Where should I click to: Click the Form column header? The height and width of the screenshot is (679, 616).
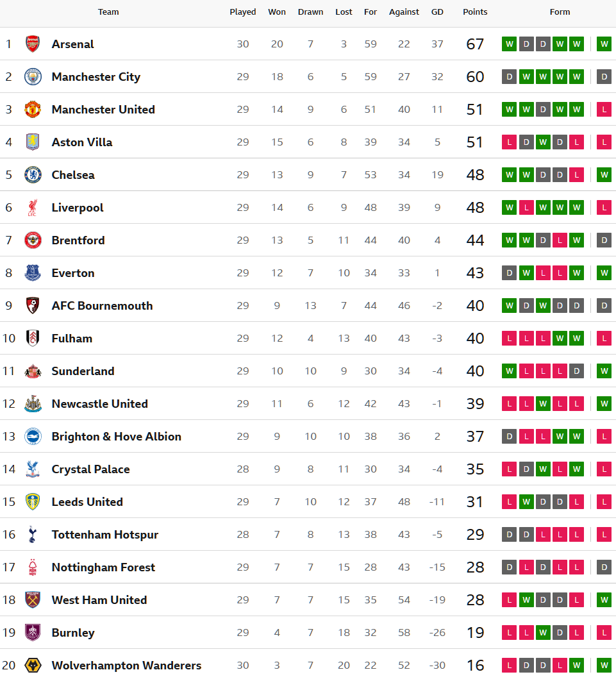[560, 12]
